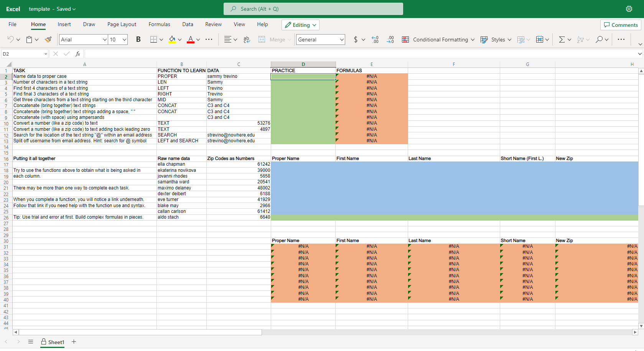Click the 'FUNCTION TO LEARN' header cell
Viewport: 644px width, 351px height.
181,71
